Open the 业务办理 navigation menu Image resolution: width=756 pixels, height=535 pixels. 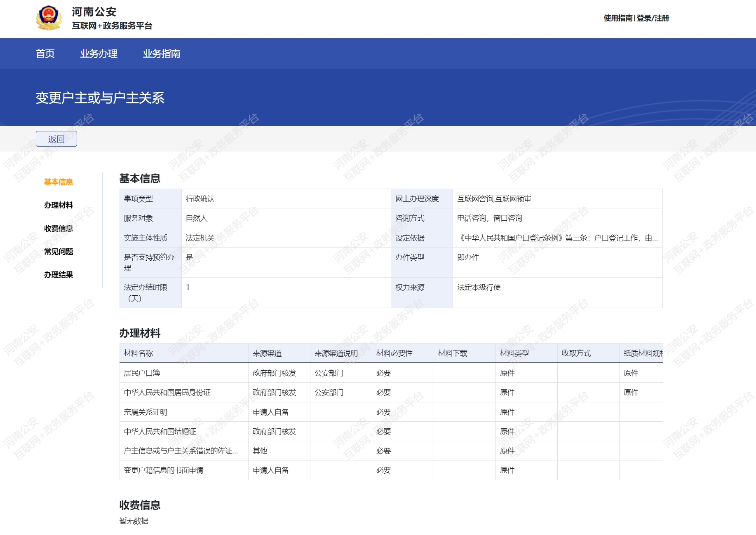pos(99,54)
